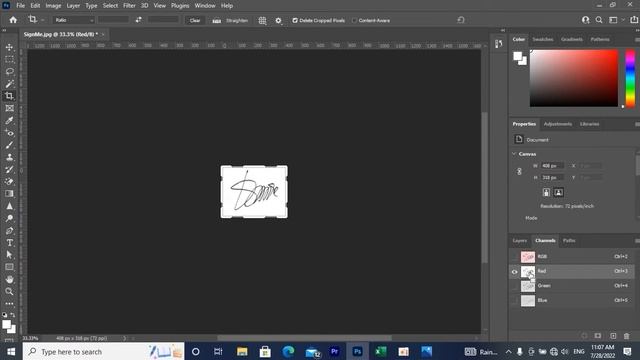The width and height of the screenshot is (640, 360).
Task: Switch to the Layers tab
Action: [520, 241]
